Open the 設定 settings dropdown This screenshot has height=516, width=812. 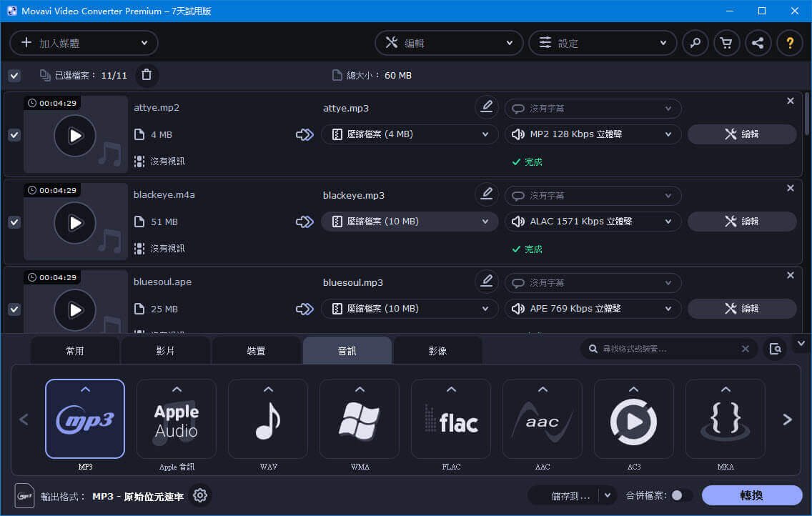(603, 43)
